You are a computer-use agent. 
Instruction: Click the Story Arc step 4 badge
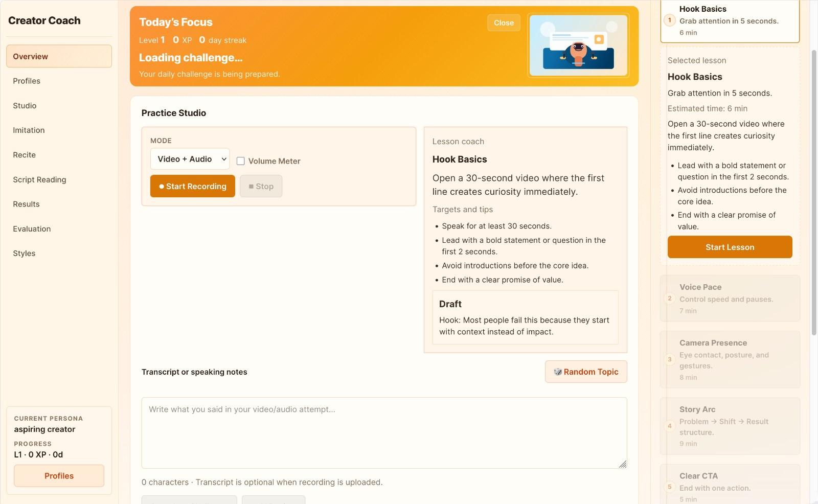click(x=669, y=426)
